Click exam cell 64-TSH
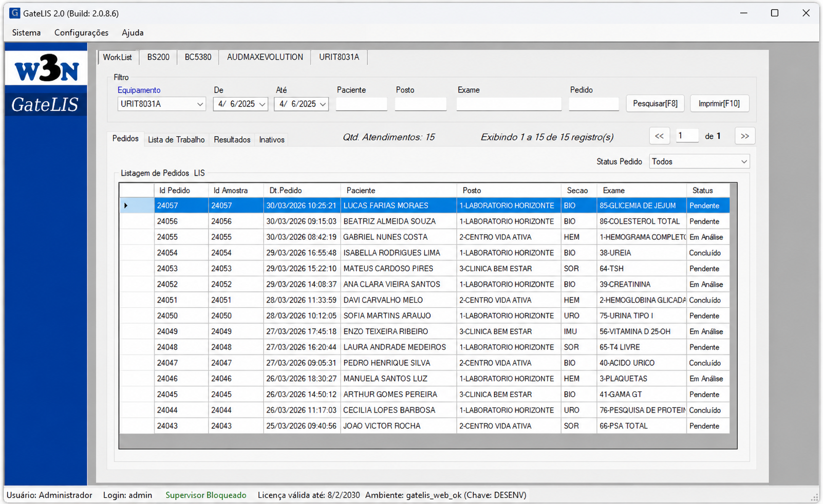The width and height of the screenshot is (823, 504). pyautogui.click(x=642, y=269)
